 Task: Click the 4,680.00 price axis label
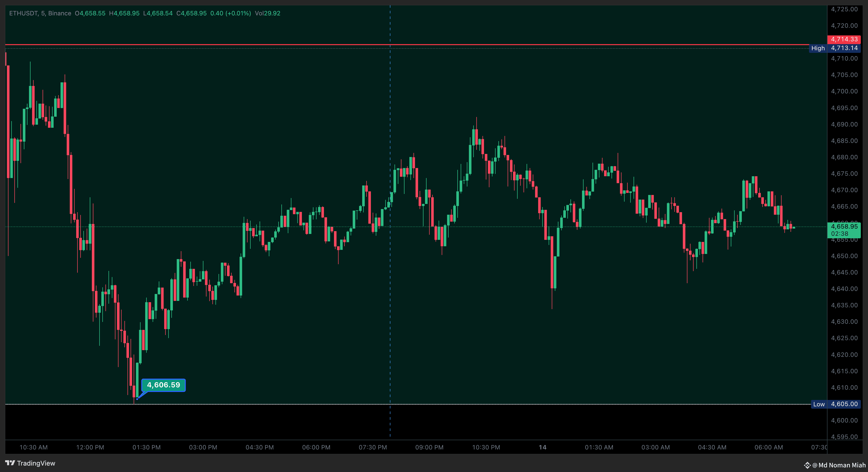tap(844, 157)
